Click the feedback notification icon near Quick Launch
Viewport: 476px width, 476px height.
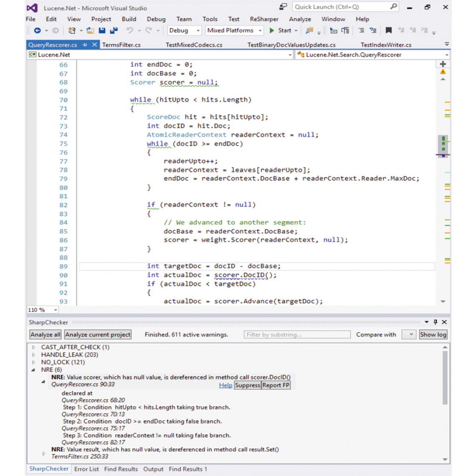[283, 7]
